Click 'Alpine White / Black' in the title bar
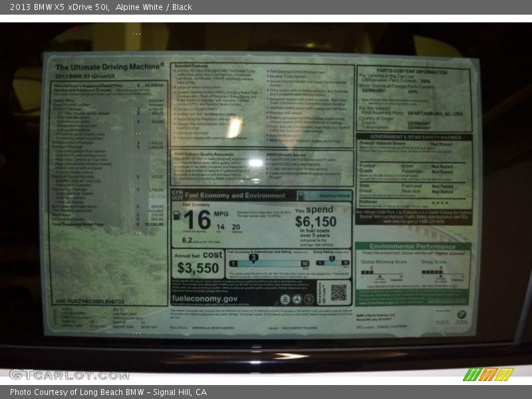This screenshot has height=399, width=532. click(x=154, y=7)
